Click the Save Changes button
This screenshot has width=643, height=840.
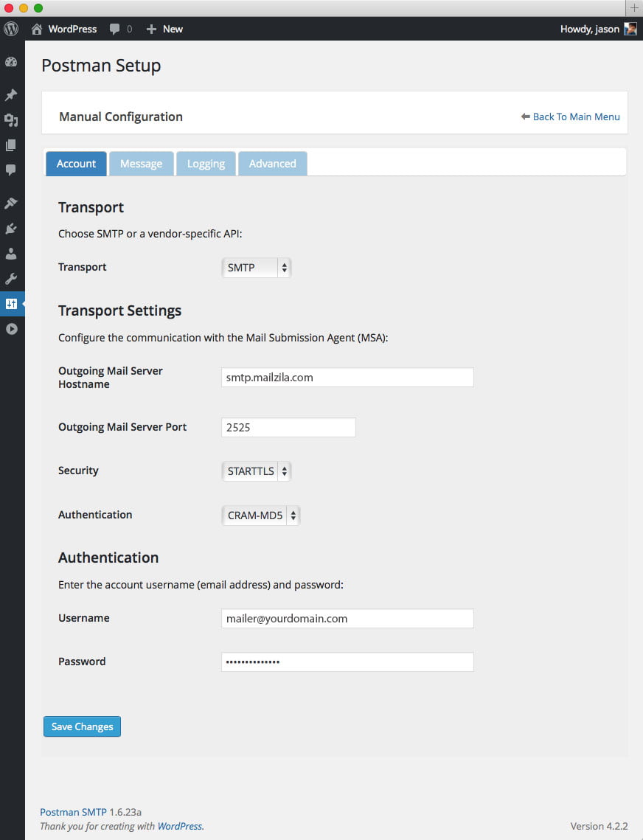[x=82, y=726]
